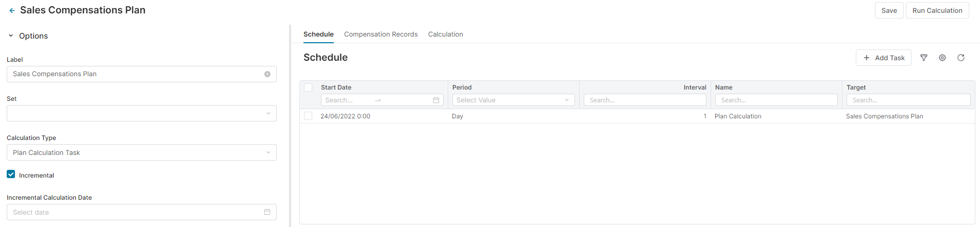
Task: Open the schedule filter icon
Action: tap(924, 58)
